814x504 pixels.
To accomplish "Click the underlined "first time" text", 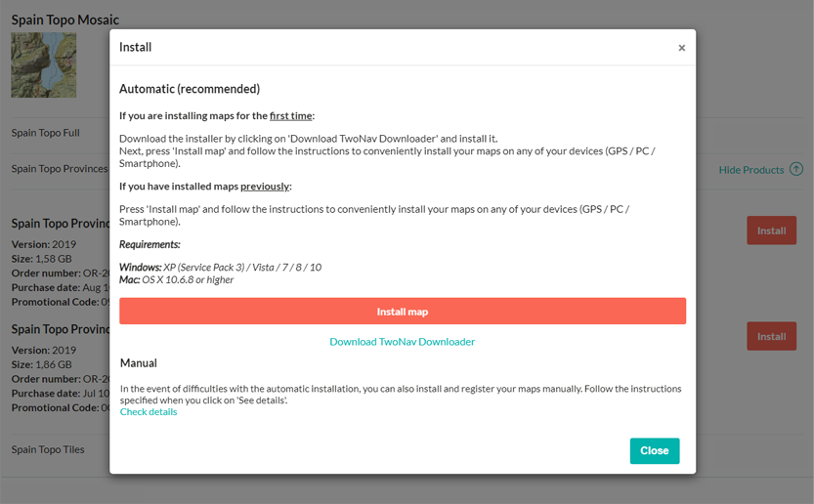I will [290, 116].
